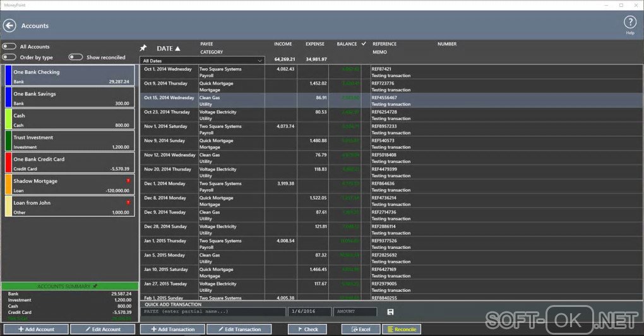The image size is (644, 336).
Task: Select the One Bank Checking account
Action: (x=69, y=76)
